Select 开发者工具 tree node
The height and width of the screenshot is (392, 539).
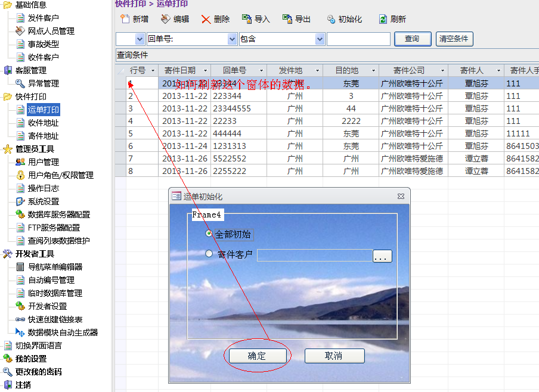pos(35,254)
